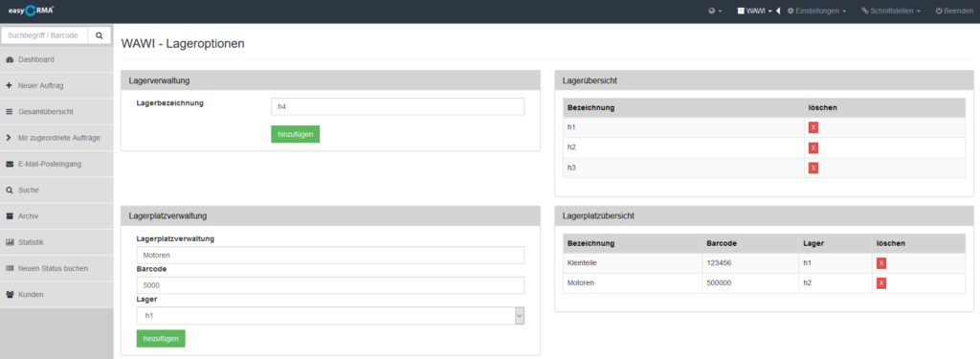Click the search magnifier button
This screenshot has height=359, width=980.
point(100,35)
